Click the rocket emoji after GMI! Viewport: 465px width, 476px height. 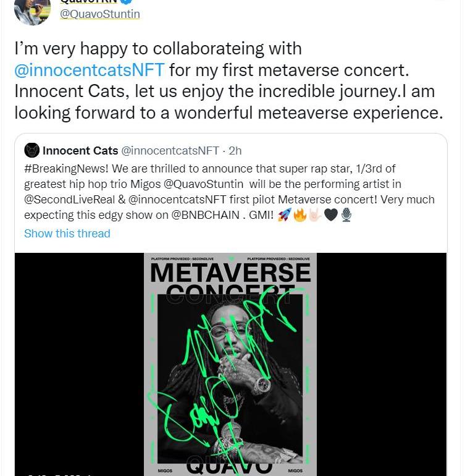click(x=284, y=215)
